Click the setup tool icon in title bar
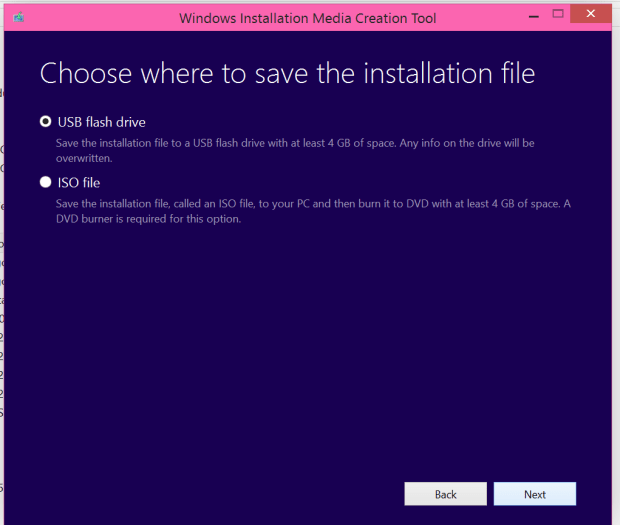This screenshot has height=525, width=620. pyautogui.click(x=20, y=17)
